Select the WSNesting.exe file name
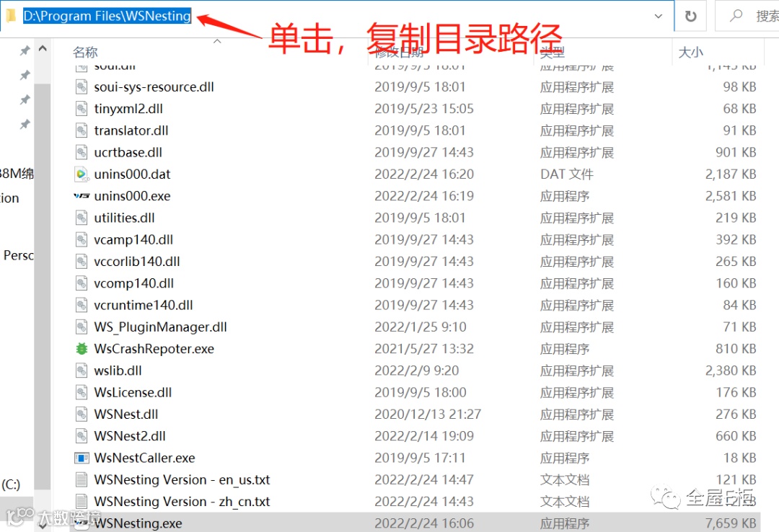The height and width of the screenshot is (532, 779). [138, 523]
